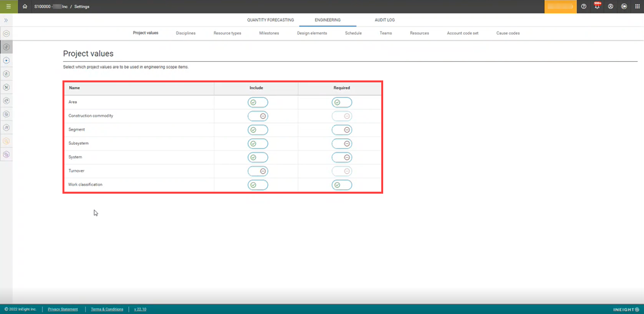Switch to Quantity Forecasting tab
The image size is (644, 314).
(x=270, y=20)
